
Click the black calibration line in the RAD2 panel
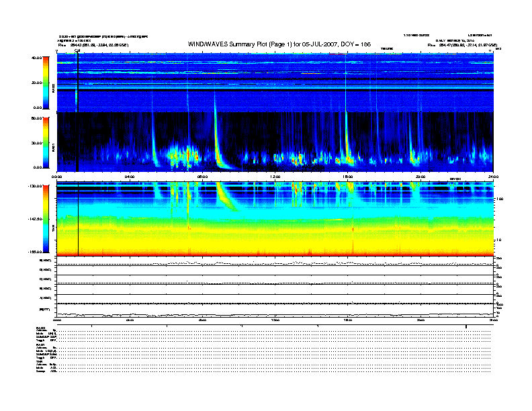pos(77,83)
